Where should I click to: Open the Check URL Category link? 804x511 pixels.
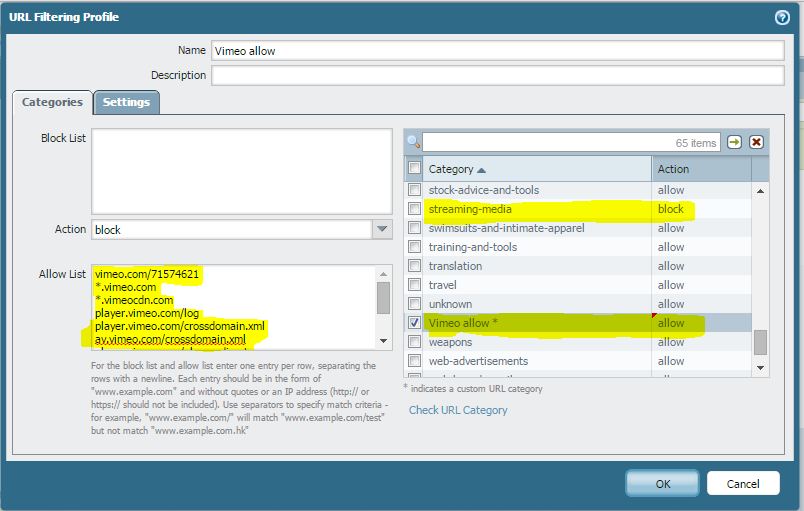458,410
